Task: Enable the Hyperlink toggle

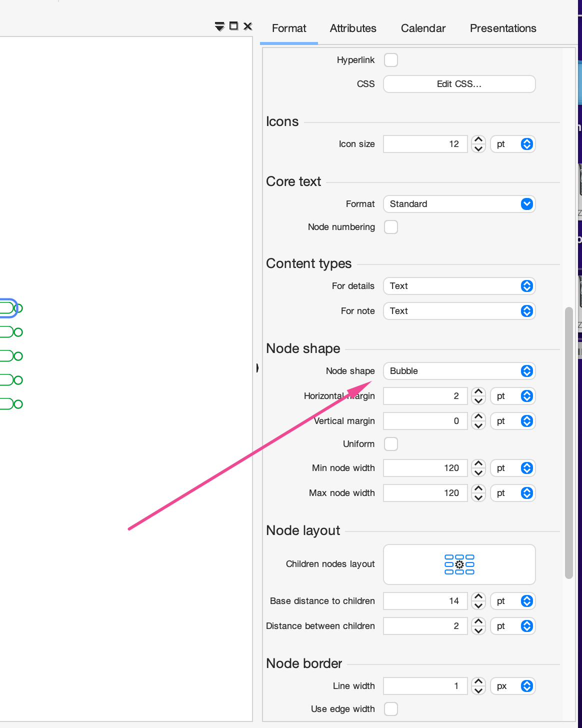Action: click(390, 59)
